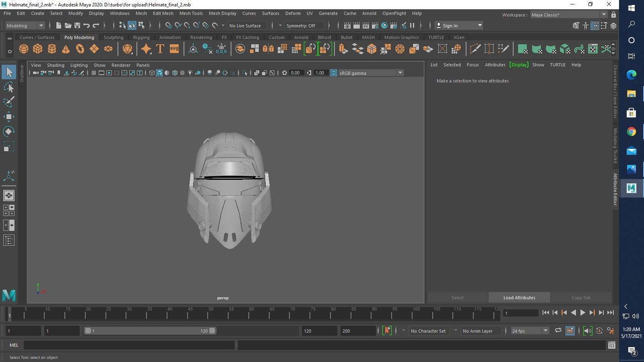Click the play forwards button
Viewport: 644px width, 362px height.
[582, 313]
